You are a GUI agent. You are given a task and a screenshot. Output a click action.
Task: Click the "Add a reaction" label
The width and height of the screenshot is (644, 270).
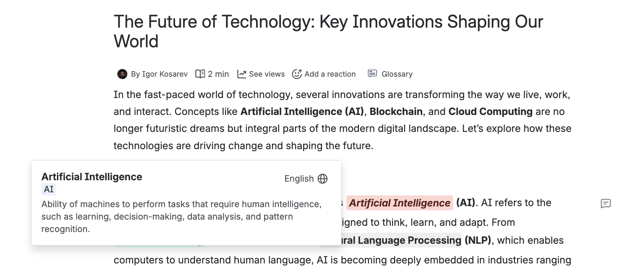click(330, 74)
